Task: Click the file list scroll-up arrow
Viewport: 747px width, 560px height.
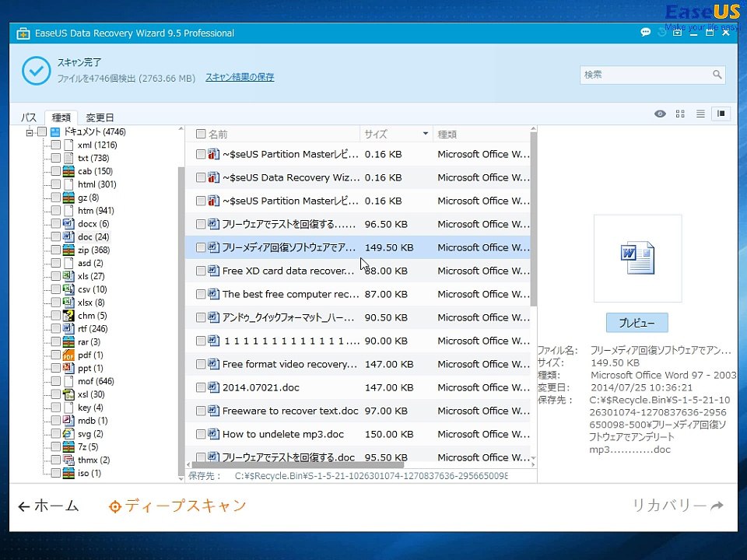Action: pyautogui.click(x=533, y=129)
